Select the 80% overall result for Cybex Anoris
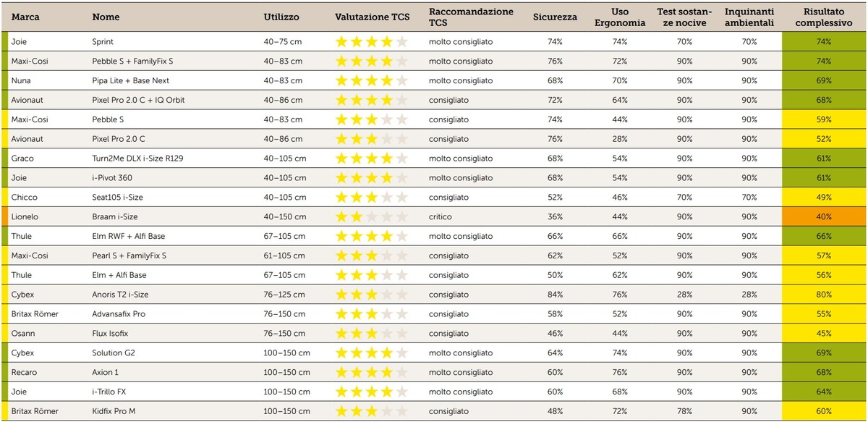The width and height of the screenshot is (868, 422). tap(823, 295)
